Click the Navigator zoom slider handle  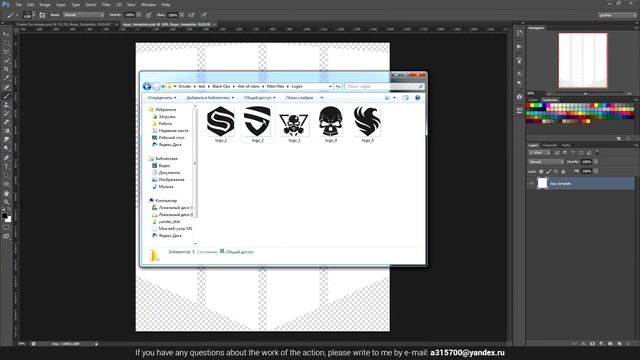click(585, 93)
